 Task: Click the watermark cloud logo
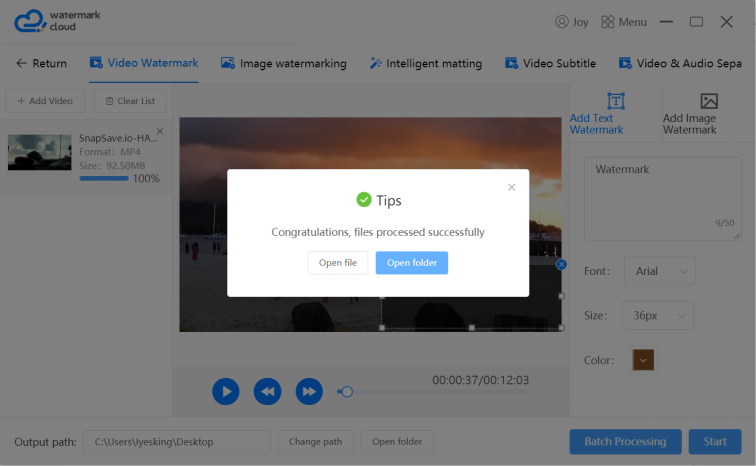[57, 21]
